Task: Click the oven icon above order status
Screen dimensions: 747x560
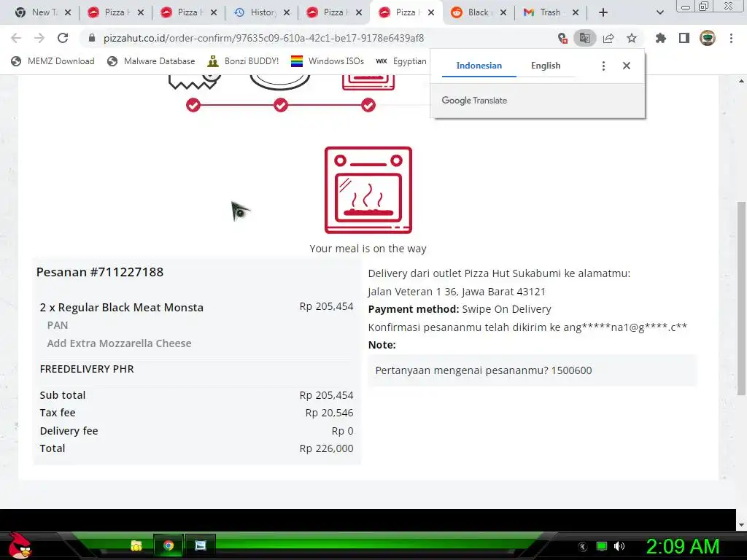Action: [368, 190]
